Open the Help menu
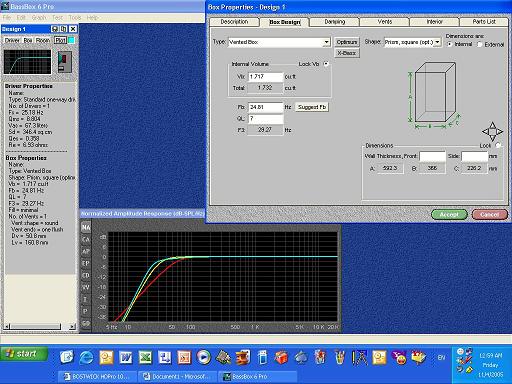The image size is (512, 384). click(x=92, y=17)
